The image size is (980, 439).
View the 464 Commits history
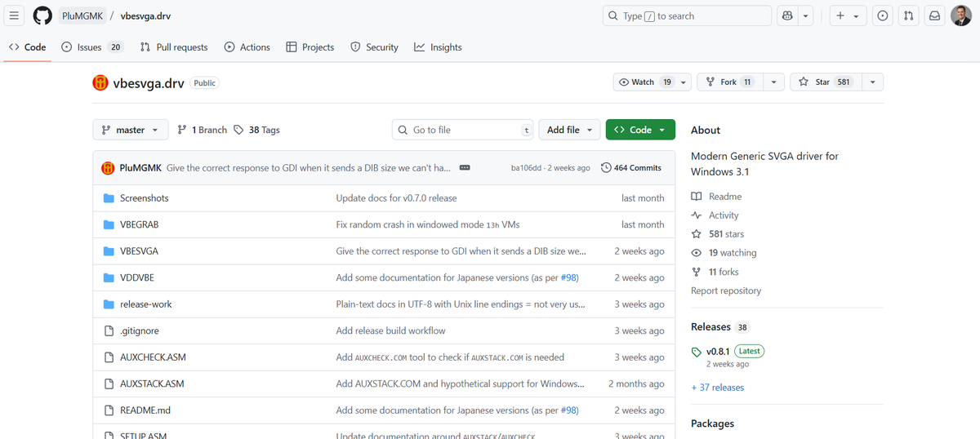[x=631, y=167]
